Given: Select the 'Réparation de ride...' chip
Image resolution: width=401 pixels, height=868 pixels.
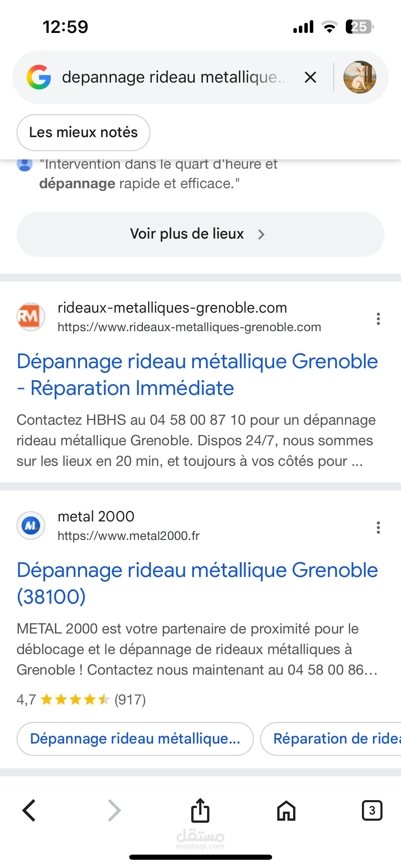Looking at the screenshot, I should pos(331,739).
